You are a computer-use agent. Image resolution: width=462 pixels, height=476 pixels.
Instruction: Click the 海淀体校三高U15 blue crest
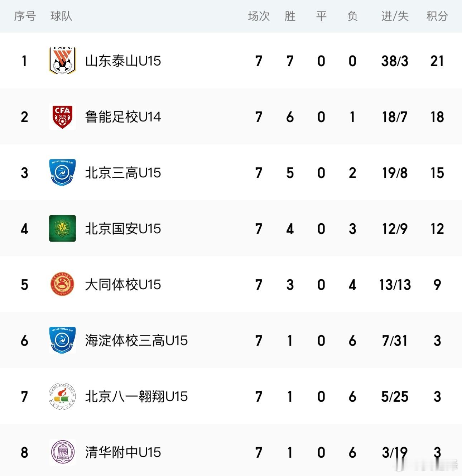(x=62, y=340)
